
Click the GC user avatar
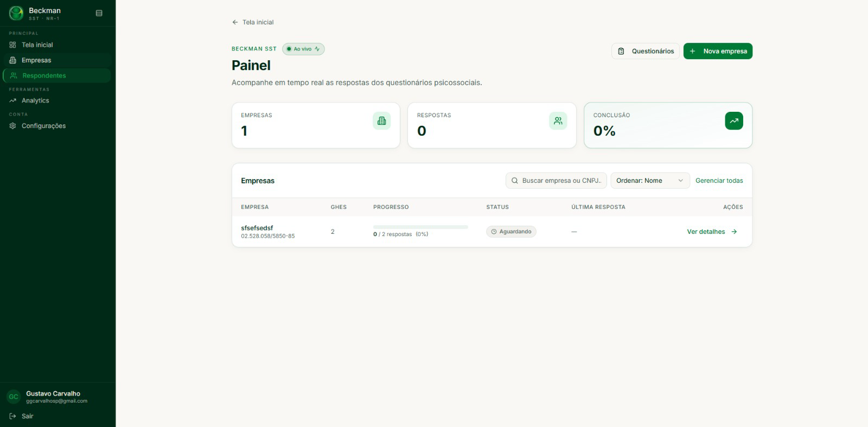(x=14, y=397)
